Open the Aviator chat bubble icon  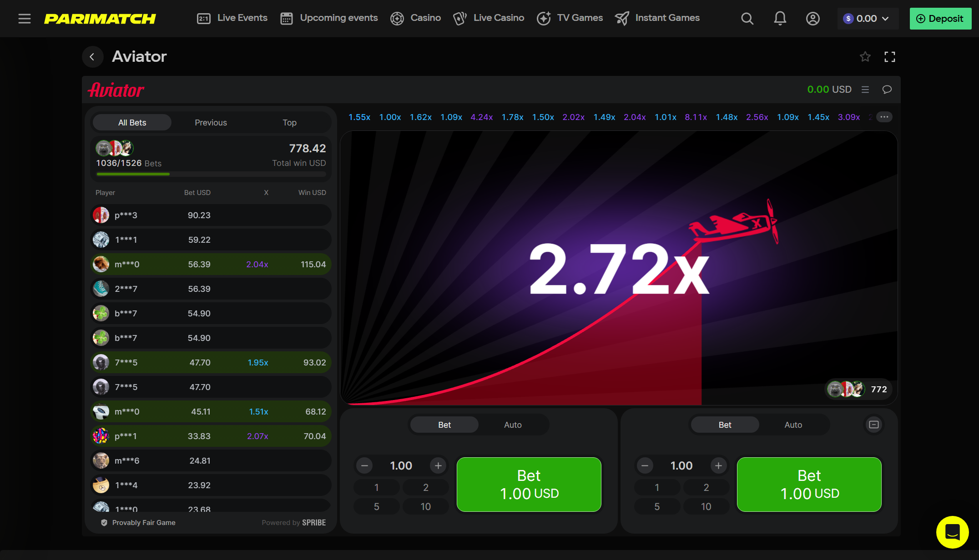pyautogui.click(x=887, y=90)
